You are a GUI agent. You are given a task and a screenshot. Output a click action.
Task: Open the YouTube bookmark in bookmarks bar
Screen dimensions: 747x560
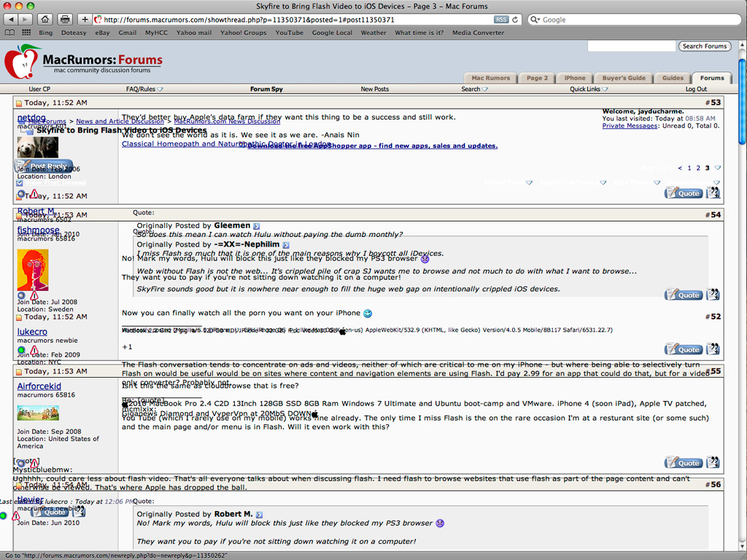(289, 33)
